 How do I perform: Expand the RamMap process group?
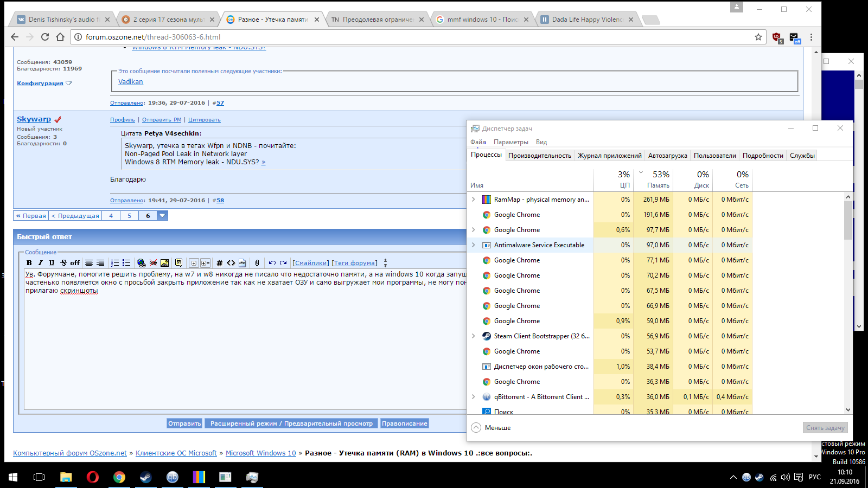click(474, 200)
